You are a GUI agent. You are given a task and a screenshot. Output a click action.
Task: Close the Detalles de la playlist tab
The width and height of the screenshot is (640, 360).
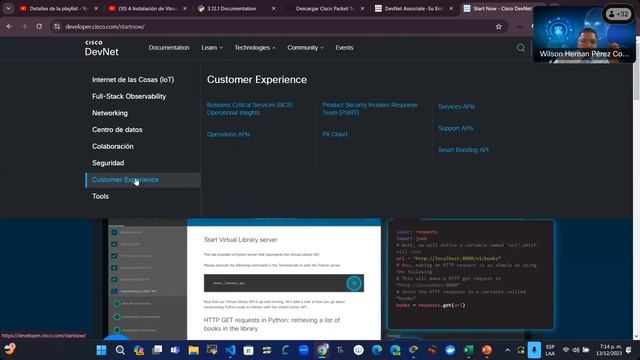[96, 9]
